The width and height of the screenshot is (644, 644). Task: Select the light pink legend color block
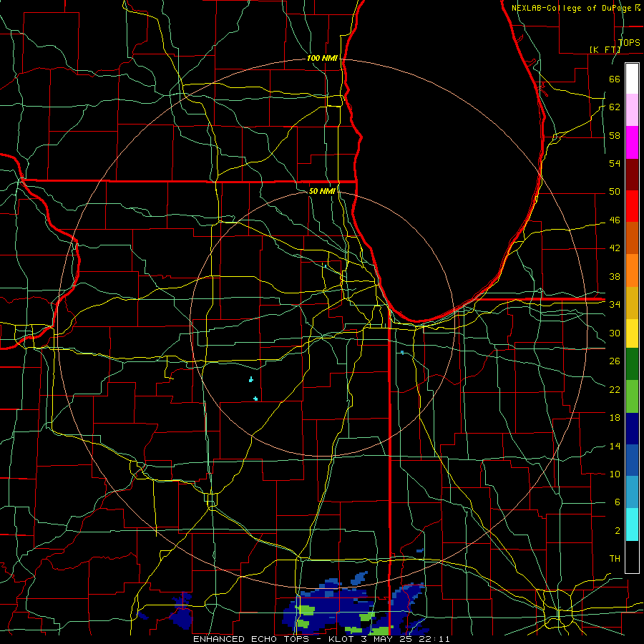click(632, 110)
